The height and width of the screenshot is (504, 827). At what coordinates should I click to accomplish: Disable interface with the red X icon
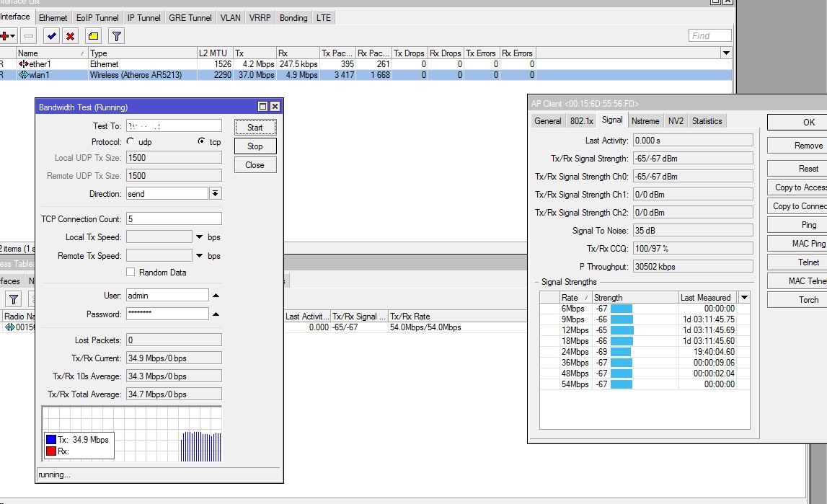(x=70, y=36)
